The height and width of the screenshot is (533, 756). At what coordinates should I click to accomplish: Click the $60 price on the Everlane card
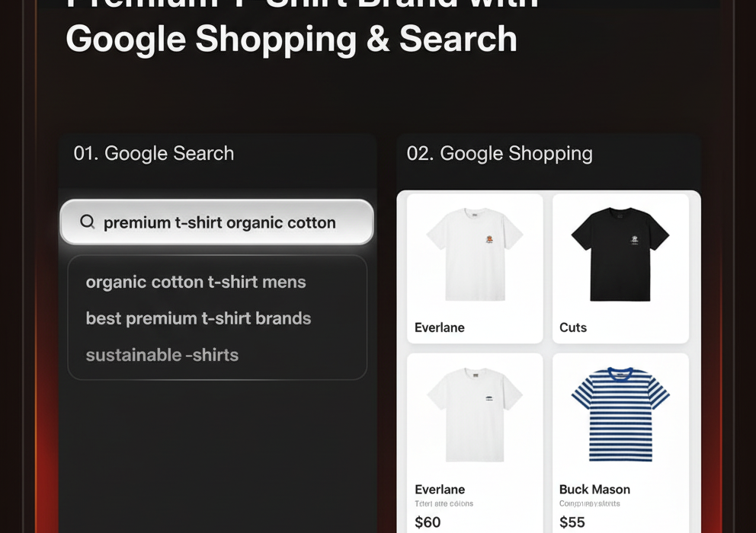click(x=428, y=522)
